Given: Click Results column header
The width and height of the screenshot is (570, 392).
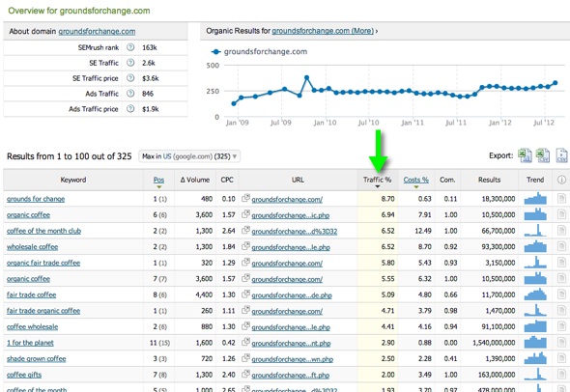Looking at the screenshot, I should click(489, 180).
